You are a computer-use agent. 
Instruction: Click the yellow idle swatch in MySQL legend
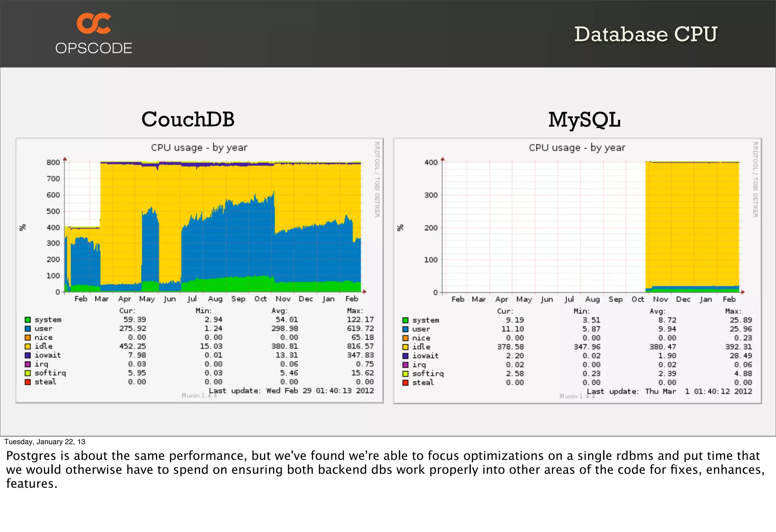405,347
